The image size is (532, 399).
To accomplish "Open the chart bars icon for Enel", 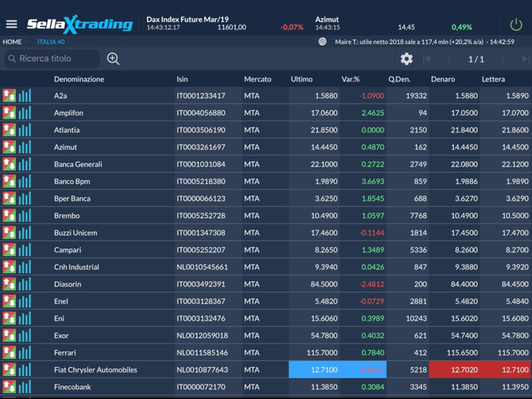I will 25,301.
